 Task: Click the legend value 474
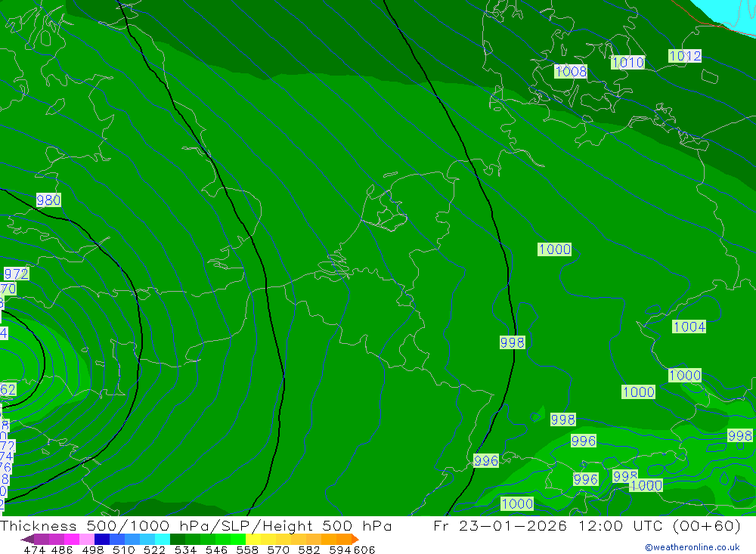(x=34, y=549)
